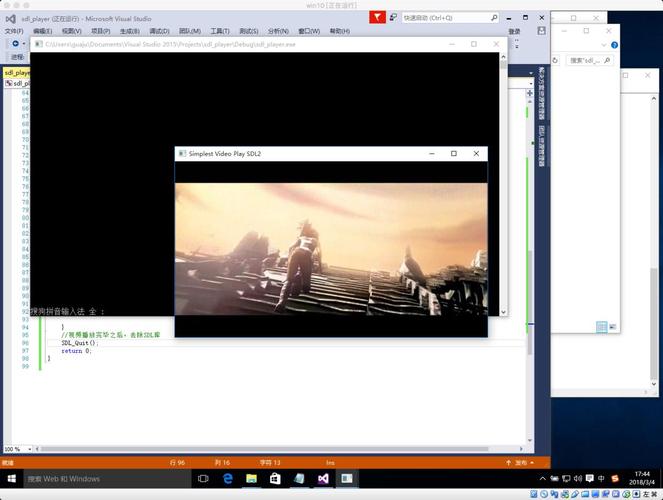Image resolution: width=663 pixels, height=500 pixels.
Task: Open the 生成(B) menu
Action: click(129, 31)
